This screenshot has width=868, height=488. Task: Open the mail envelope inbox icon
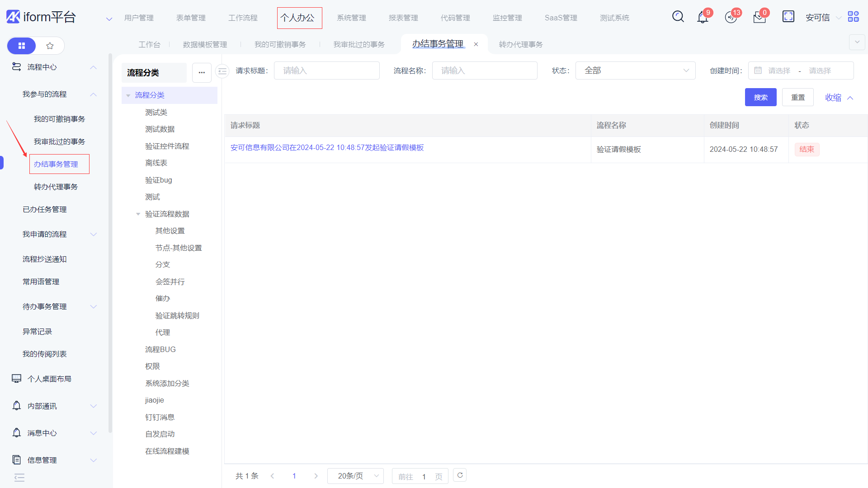pyautogui.click(x=759, y=18)
